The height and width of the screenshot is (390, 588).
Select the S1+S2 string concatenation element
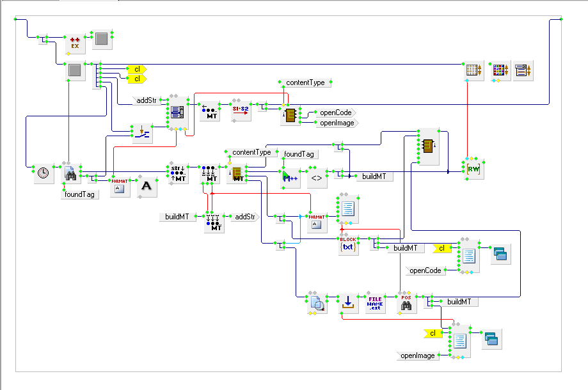pos(241,111)
